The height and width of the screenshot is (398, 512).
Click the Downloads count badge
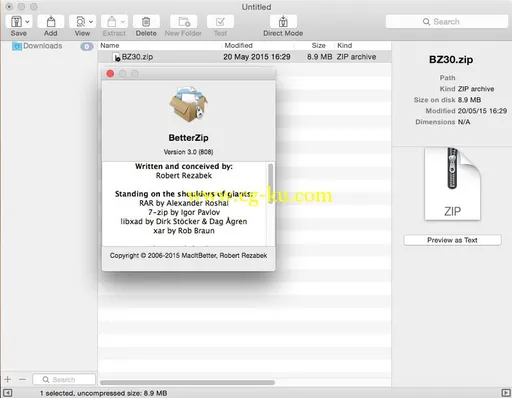point(87,46)
